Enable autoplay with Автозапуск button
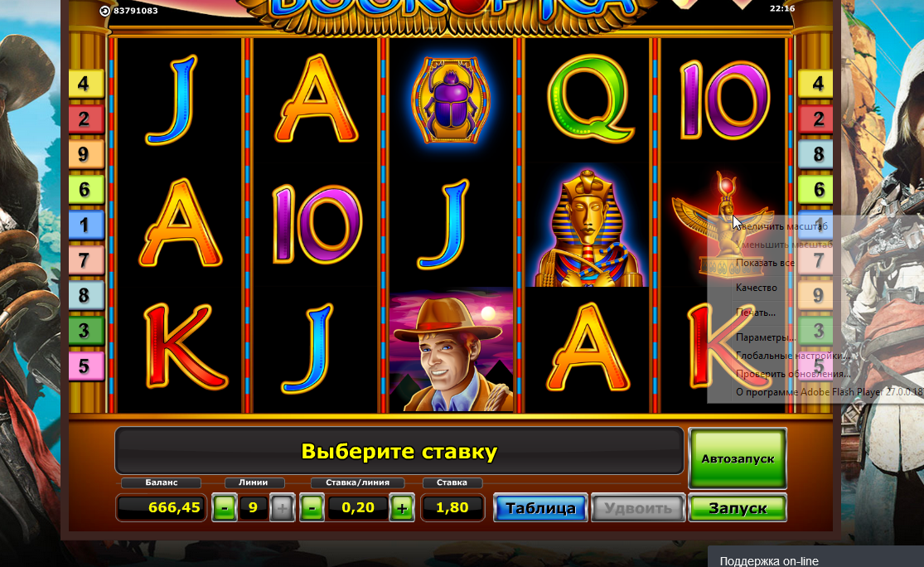 point(738,458)
